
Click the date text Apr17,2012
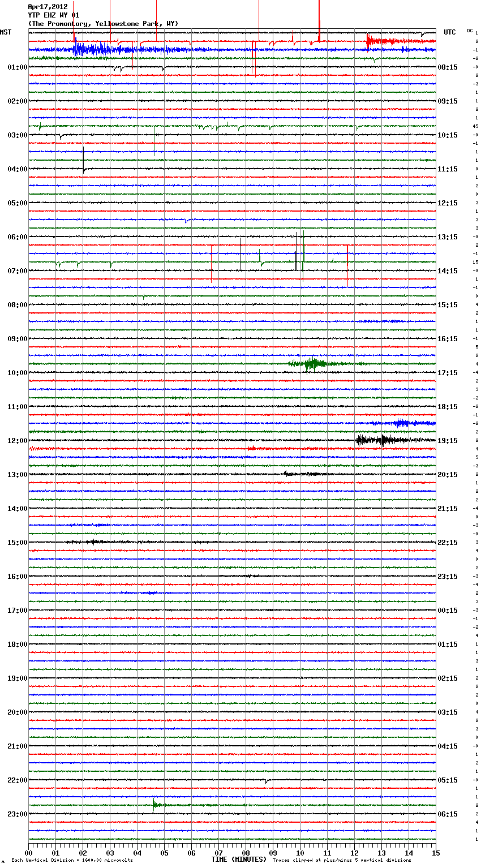[48, 7]
